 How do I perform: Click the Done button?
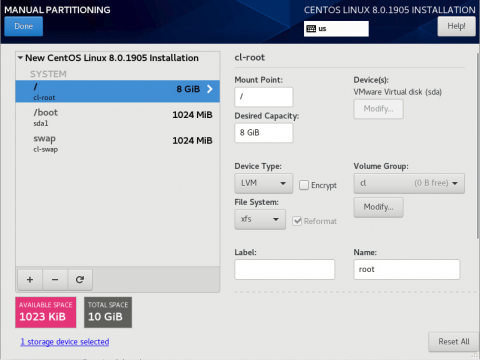24,26
